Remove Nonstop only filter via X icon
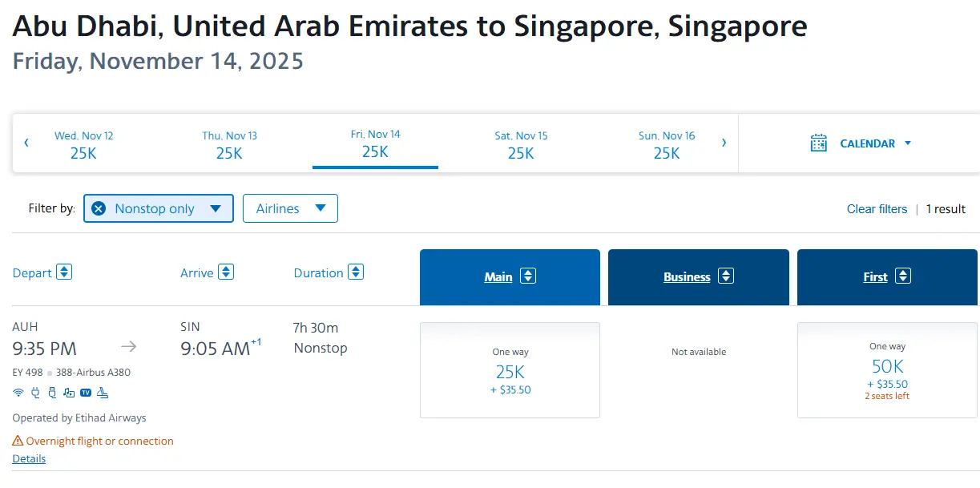980x488 pixels. pos(99,208)
